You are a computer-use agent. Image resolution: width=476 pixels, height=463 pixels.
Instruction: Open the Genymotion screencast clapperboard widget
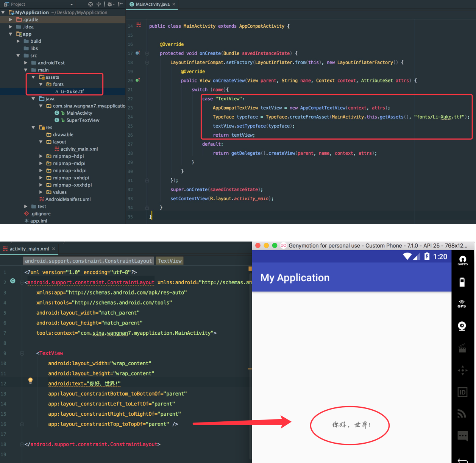tap(462, 348)
